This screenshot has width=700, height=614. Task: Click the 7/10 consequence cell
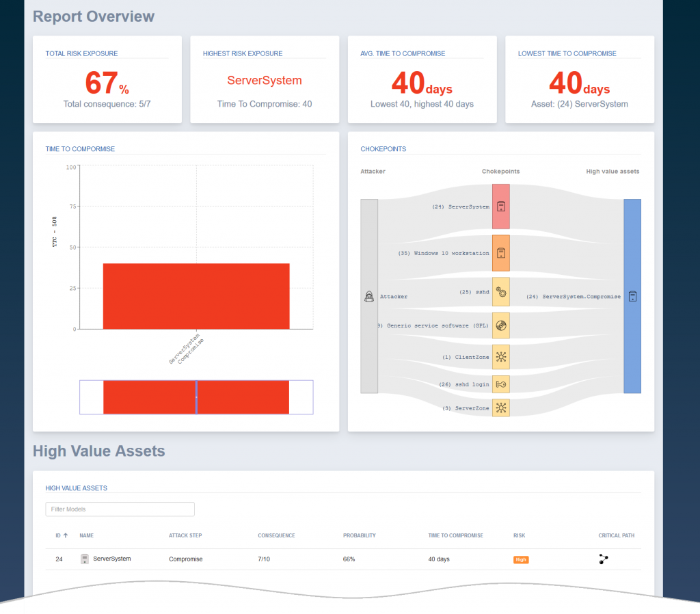tap(264, 559)
